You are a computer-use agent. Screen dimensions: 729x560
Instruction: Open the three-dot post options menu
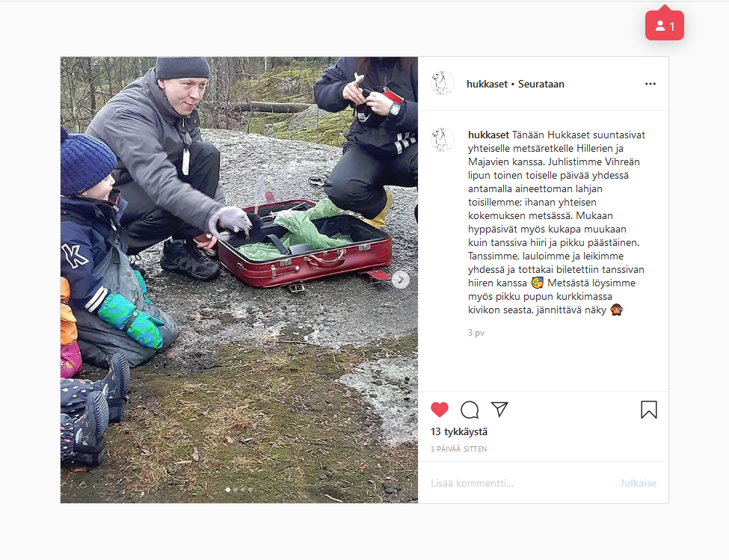tap(650, 84)
